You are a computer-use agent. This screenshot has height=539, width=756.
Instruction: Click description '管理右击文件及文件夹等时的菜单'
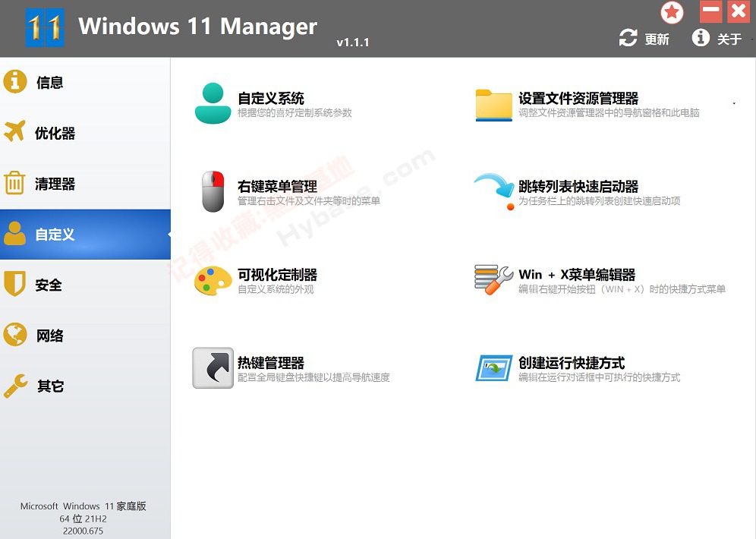[309, 200]
